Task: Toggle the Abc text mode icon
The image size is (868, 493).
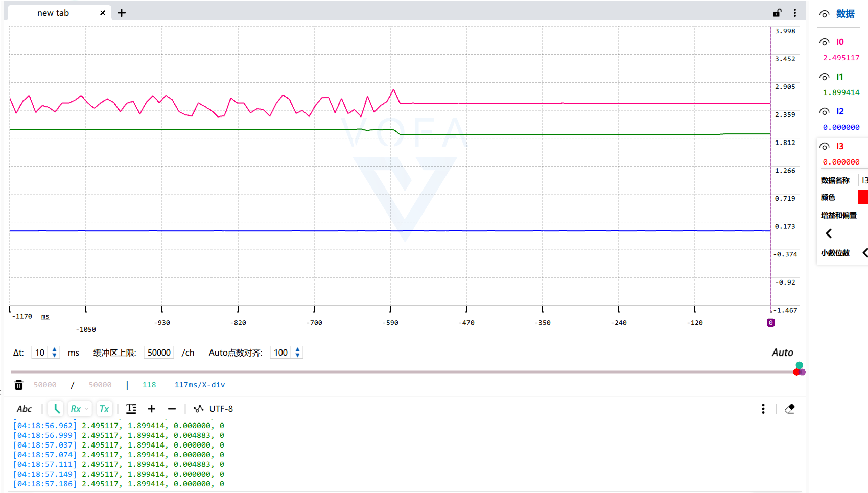Action: point(24,409)
